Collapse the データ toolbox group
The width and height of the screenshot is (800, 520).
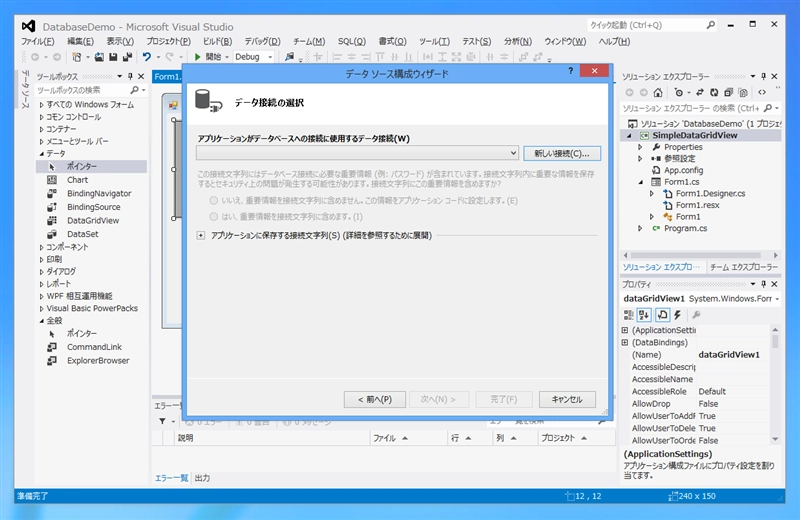point(41,154)
